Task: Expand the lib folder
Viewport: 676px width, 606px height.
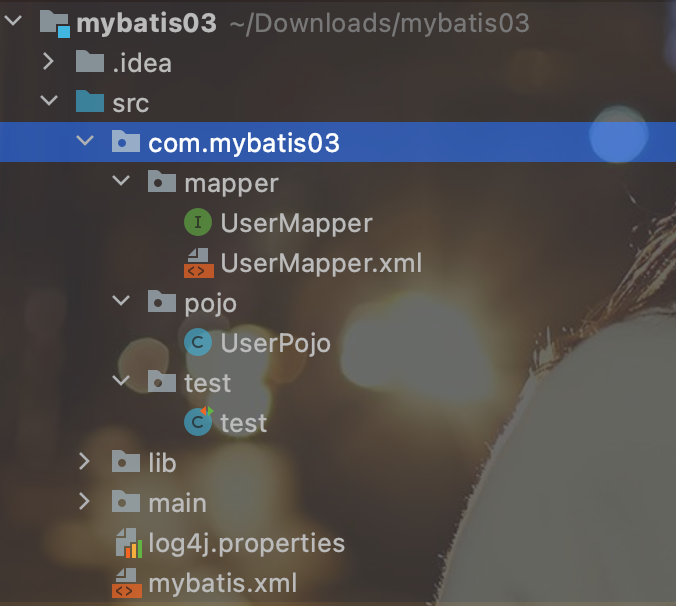Action: [x=84, y=461]
